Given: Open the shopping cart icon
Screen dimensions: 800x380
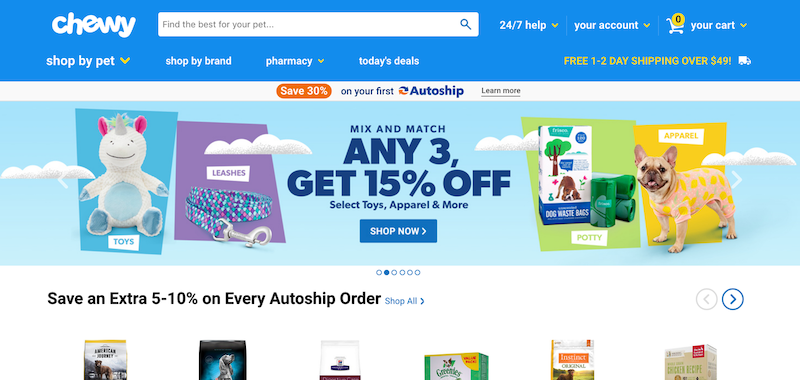Looking at the screenshot, I should tap(675, 24).
